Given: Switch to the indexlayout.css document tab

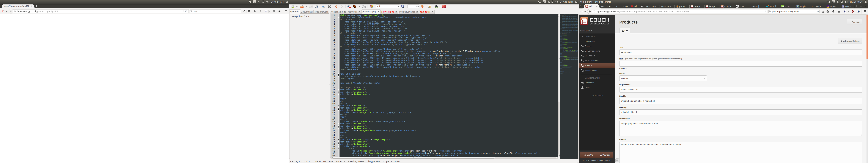Looking at the screenshot, I should pyautogui.click(x=407, y=11).
